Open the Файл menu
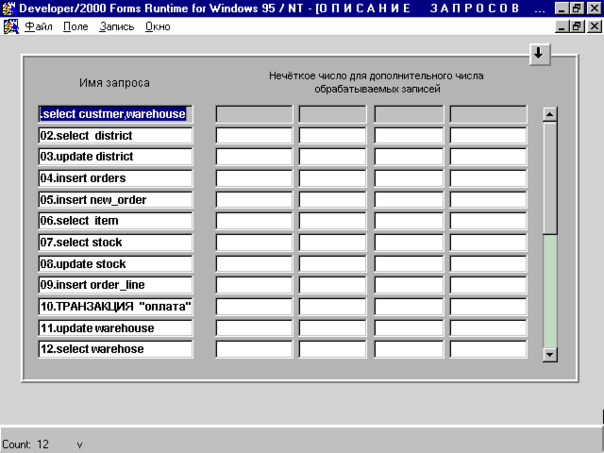The image size is (604, 453). [39, 27]
